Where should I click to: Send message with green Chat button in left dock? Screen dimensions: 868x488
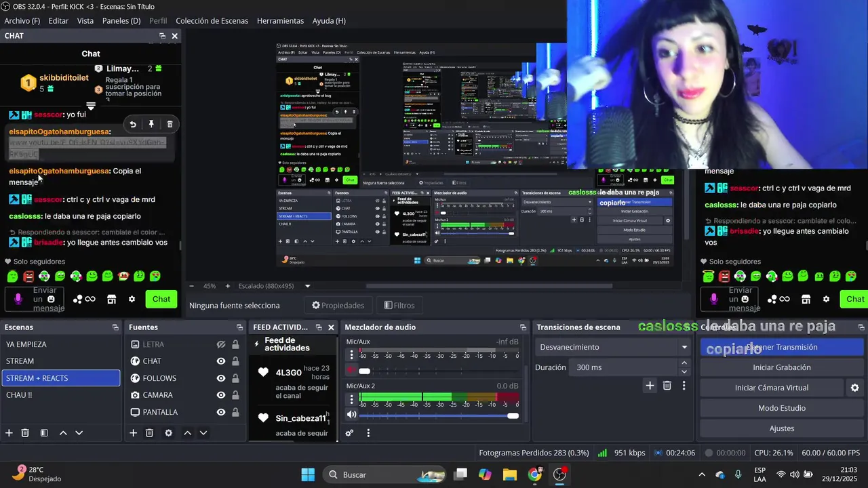pyautogui.click(x=161, y=299)
